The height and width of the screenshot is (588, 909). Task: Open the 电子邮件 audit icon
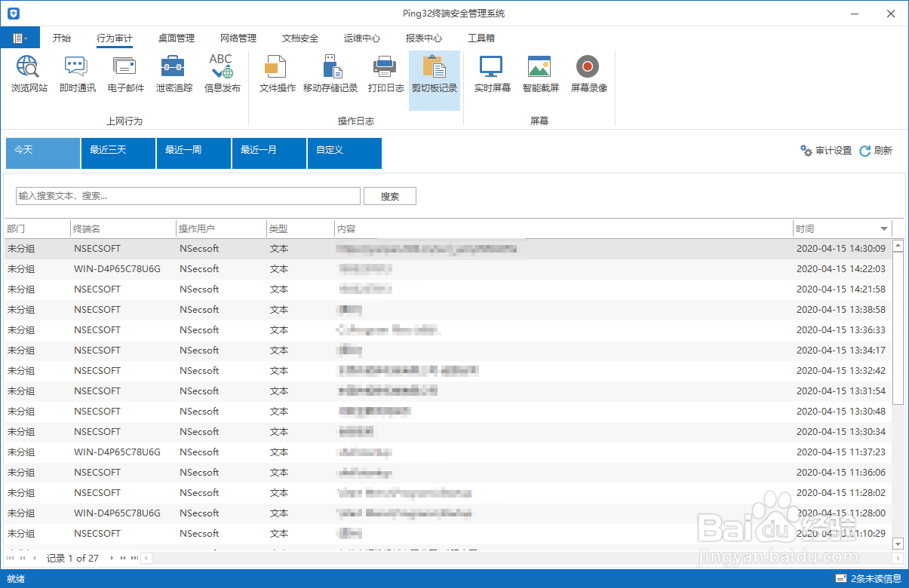click(x=125, y=67)
